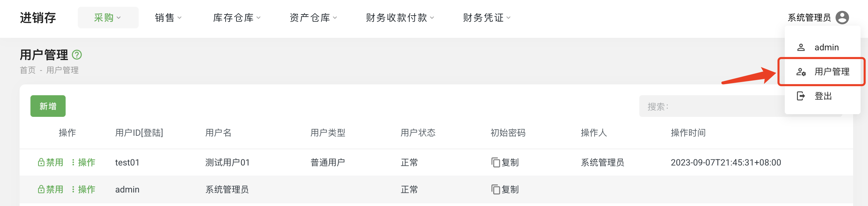Click the help icon beside 用户管理 title
868x206 pixels.
[77, 55]
